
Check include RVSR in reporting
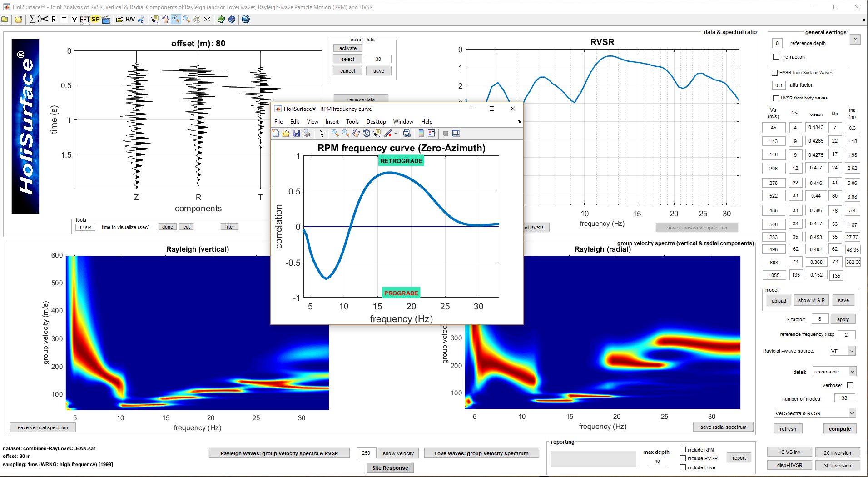[x=683, y=458]
